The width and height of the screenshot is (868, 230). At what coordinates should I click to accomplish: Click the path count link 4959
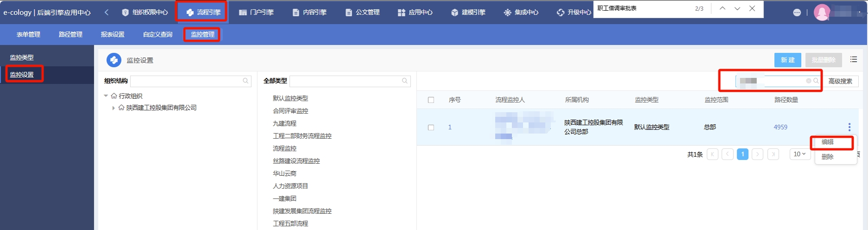tap(780, 127)
